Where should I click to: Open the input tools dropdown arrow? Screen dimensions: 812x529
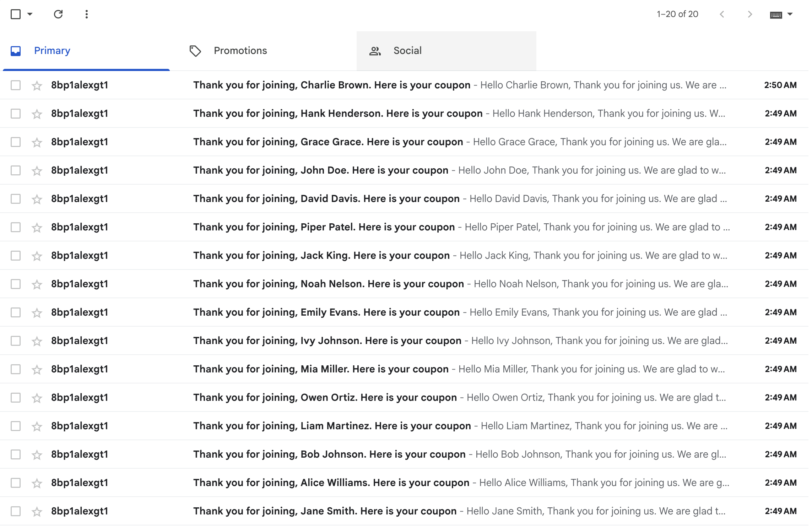790,14
